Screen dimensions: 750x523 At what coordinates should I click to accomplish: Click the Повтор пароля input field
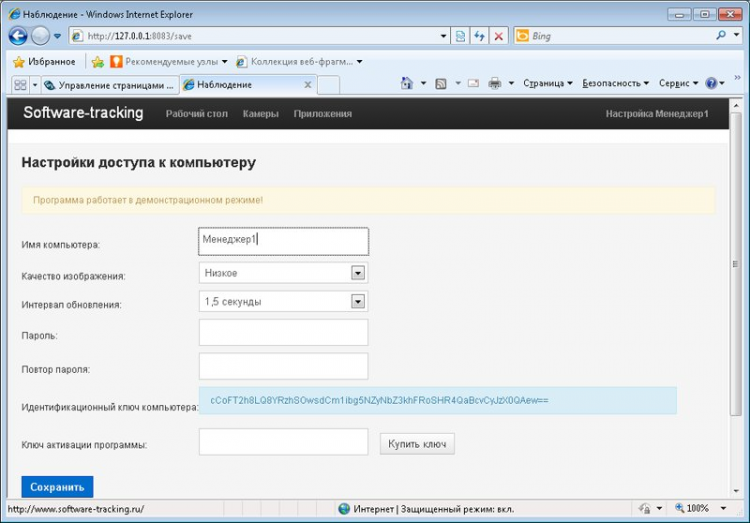pyautogui.click(x=284, y=367)
